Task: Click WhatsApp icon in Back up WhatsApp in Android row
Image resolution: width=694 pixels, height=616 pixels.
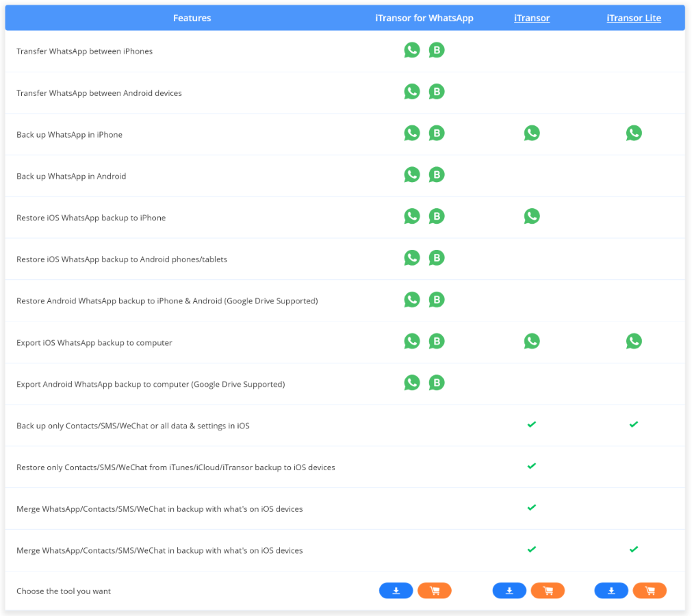Action: pos(411,175)
